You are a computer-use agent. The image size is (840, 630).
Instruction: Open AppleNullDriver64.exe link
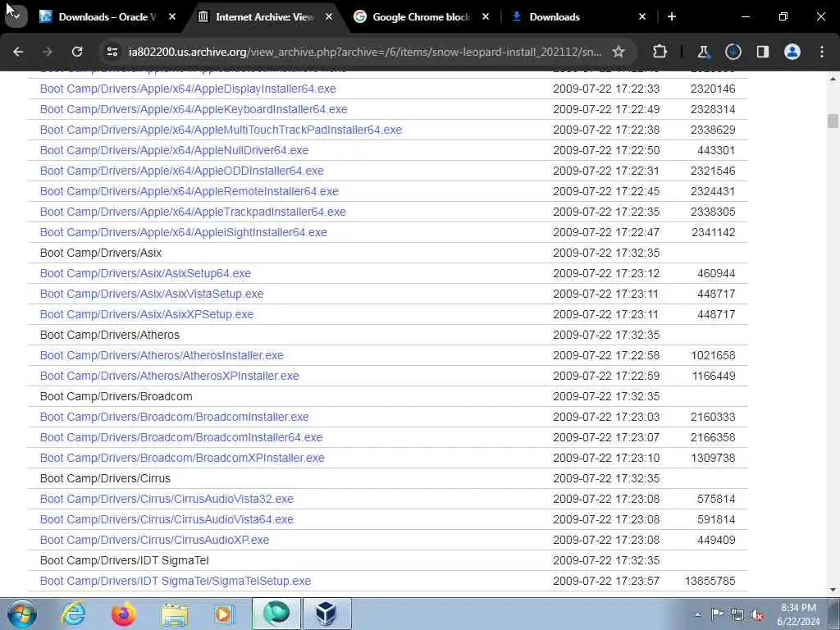coord(174,151)
